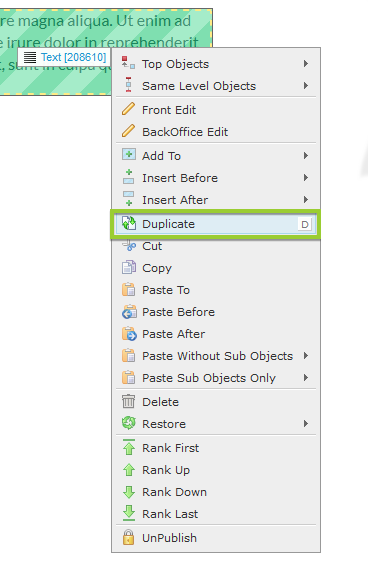This screenshot has height=581, width=368.
Task: Select Insert Before menu entry
Action: (x=216, y=178)
